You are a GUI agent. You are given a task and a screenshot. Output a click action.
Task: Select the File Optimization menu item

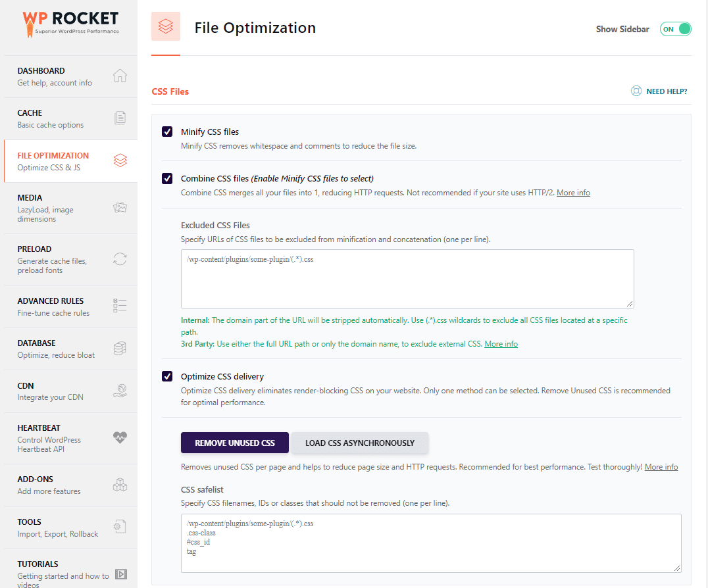pos(70,161)
